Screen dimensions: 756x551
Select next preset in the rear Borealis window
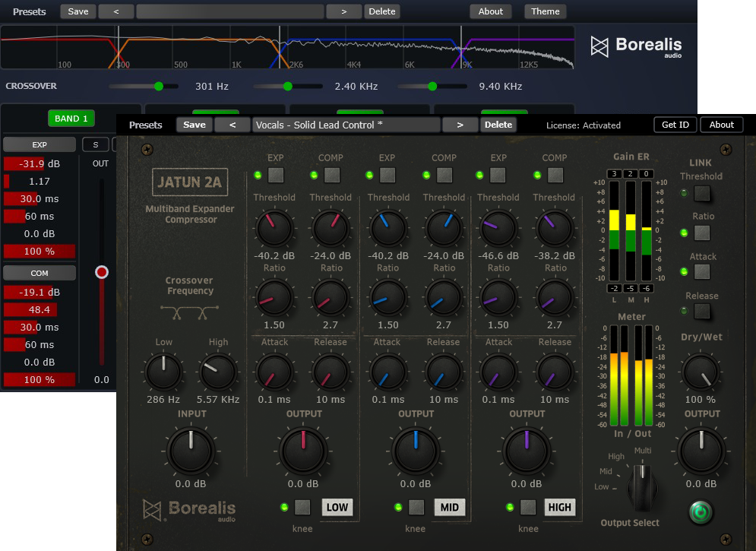click(343, 11)
